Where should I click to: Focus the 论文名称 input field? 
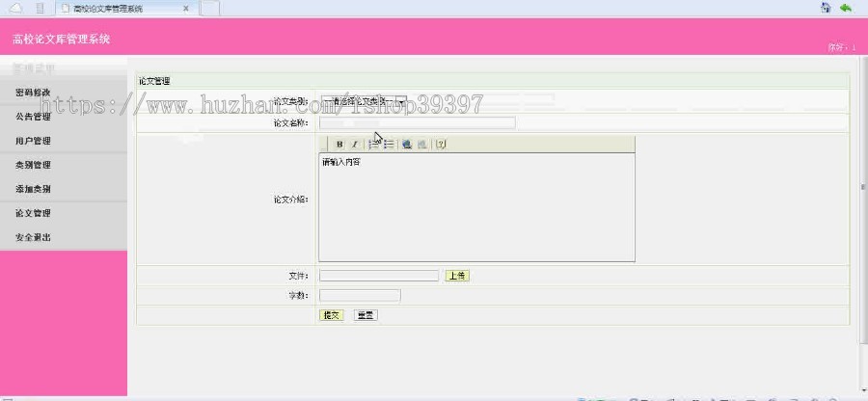[418, 122]
